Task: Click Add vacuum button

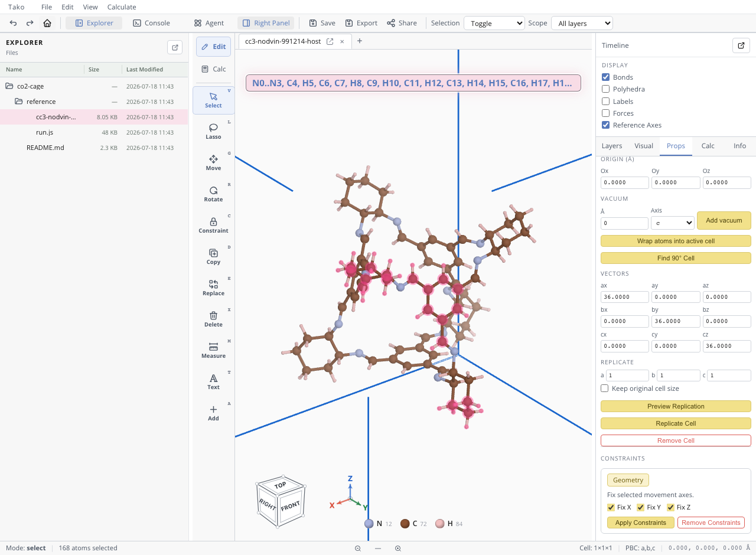Action: click(724, 220)
